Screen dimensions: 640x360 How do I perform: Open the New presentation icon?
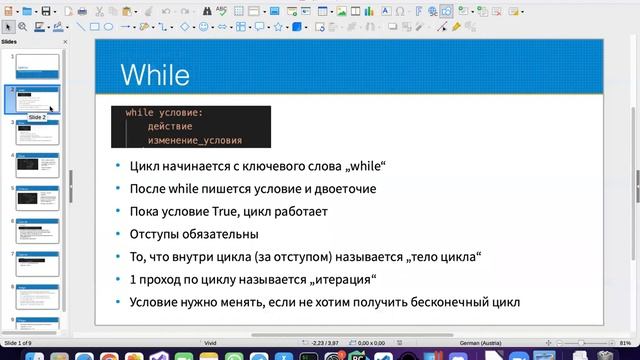tap(9, 11)
